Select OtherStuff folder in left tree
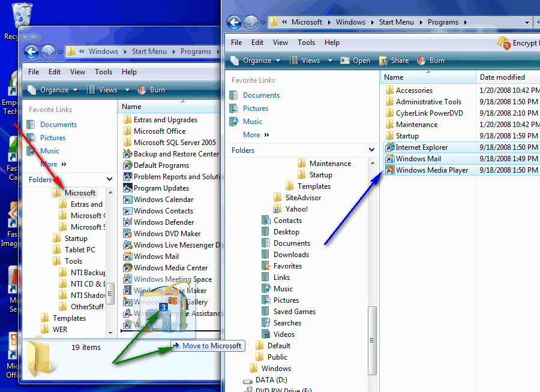The width and height of the screenshot is (540, 392). point(81,307)
